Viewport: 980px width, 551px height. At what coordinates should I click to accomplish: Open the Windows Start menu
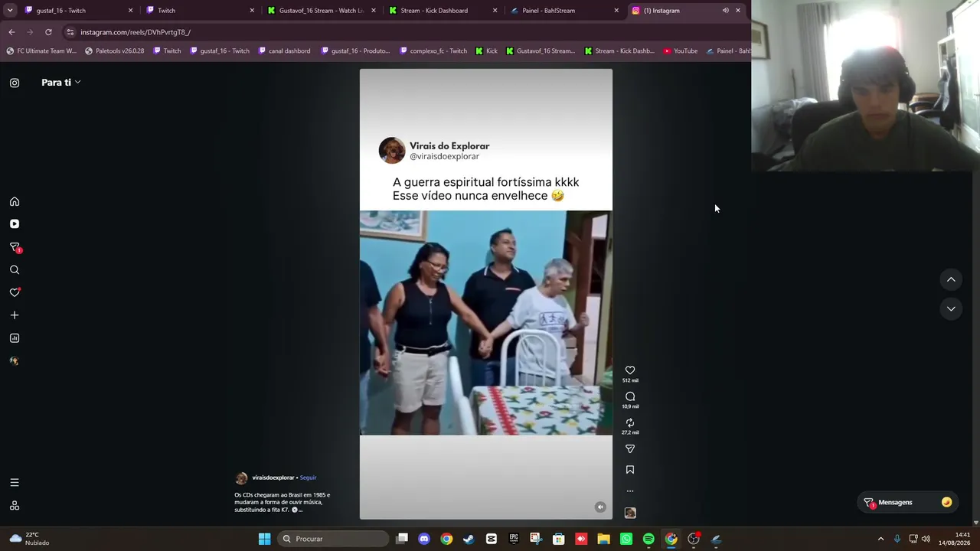[x=264, y=539]
